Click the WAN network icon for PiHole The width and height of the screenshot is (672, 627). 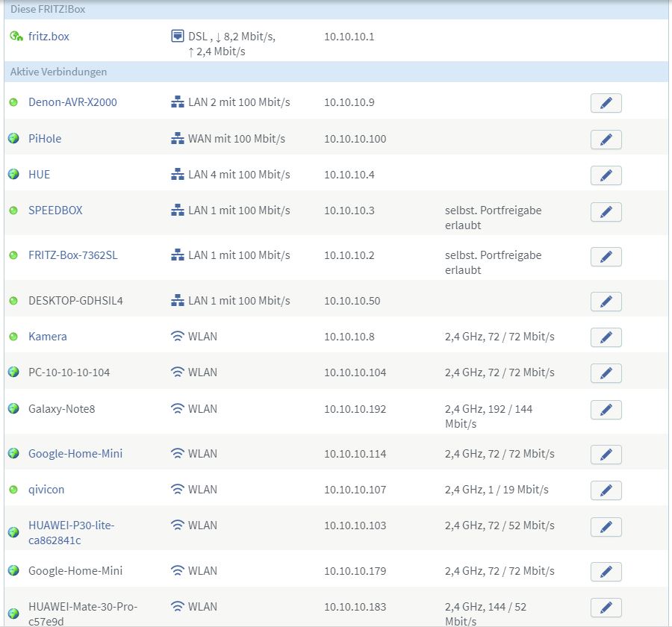(178, 138)
